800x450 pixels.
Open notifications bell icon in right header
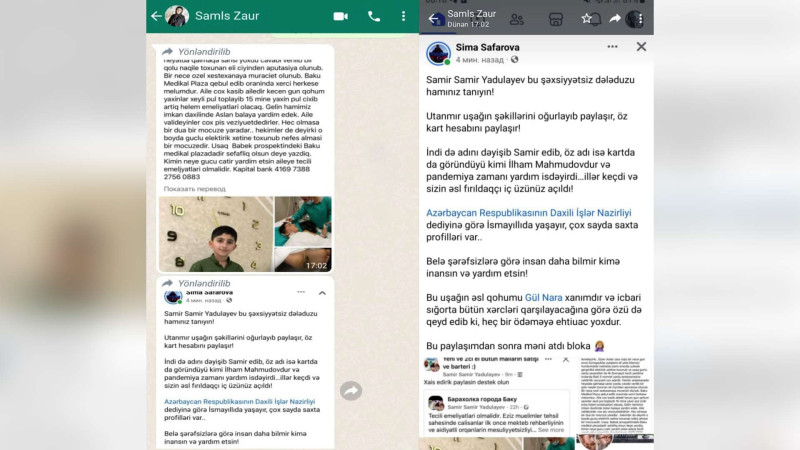(595, 19)
